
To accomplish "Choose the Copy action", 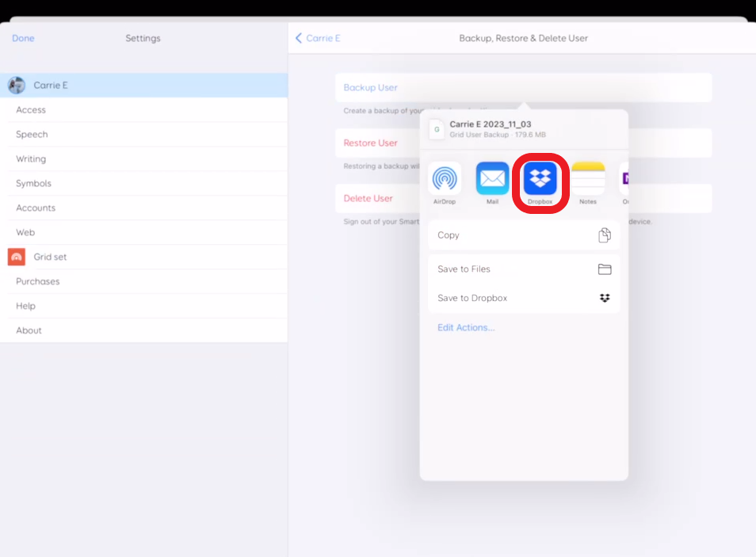I will coord(524,235).
